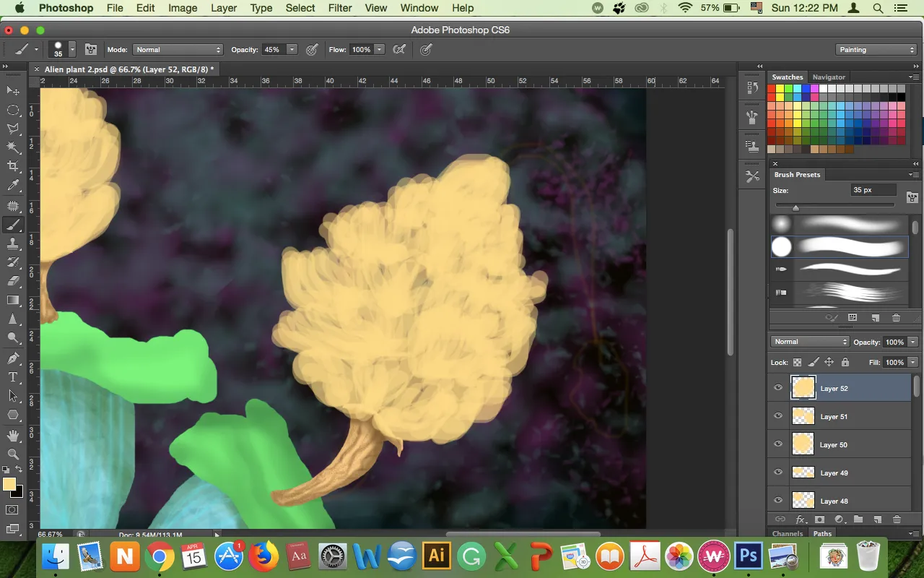
Task: Open the Flow slider dropdown
Action: [x=380, y=50]
